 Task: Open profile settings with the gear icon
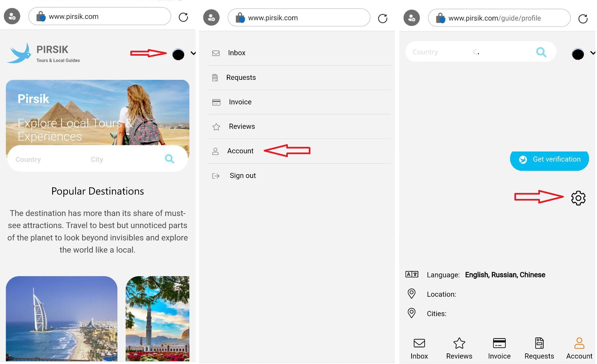coord(578,198)
